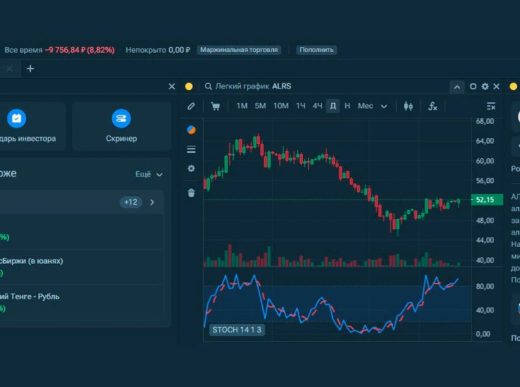Viewport: 520px width, 387px height.
Task: Expand the timeframe dropdown arrow
Action: (384, 107)
